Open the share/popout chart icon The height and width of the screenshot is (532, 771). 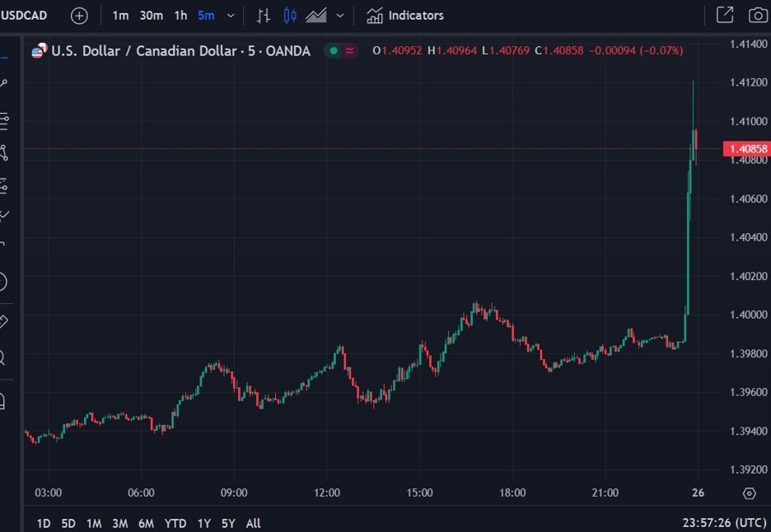tap(724, 15)
